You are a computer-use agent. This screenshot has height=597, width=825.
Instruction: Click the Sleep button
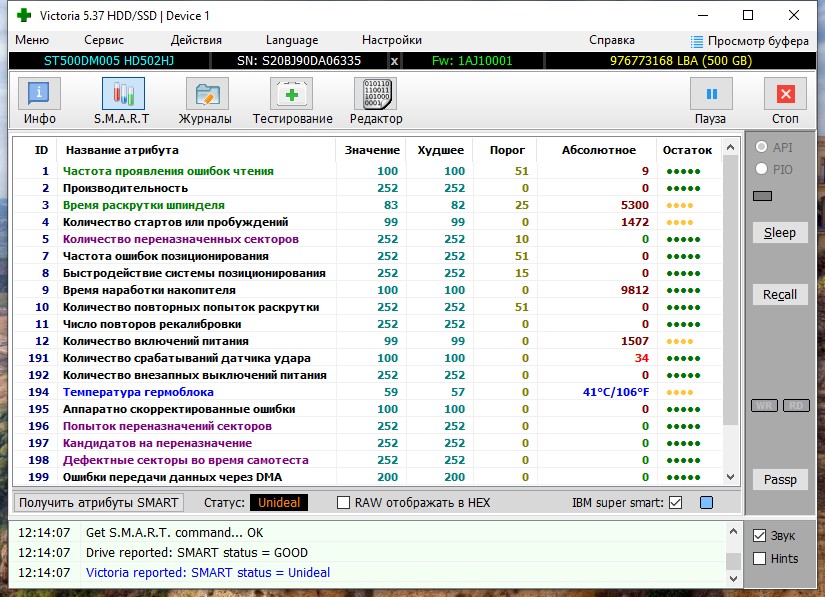click(780, 232)
